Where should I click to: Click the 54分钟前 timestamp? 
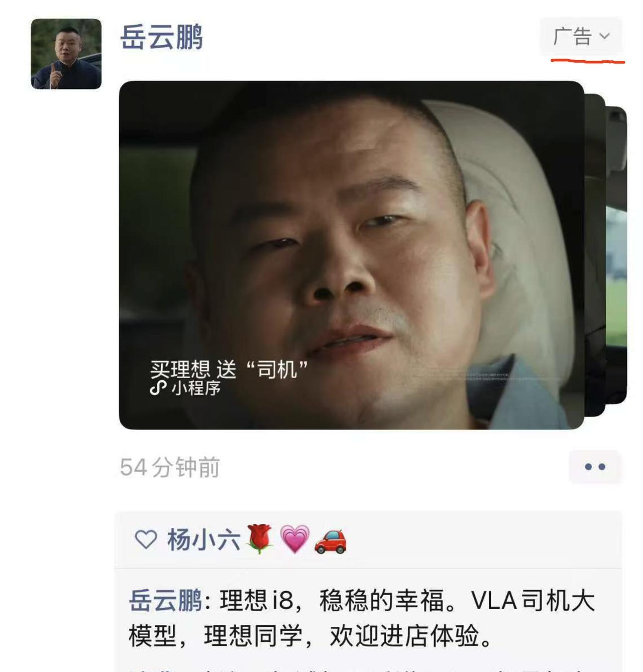[x=170, y=467]
